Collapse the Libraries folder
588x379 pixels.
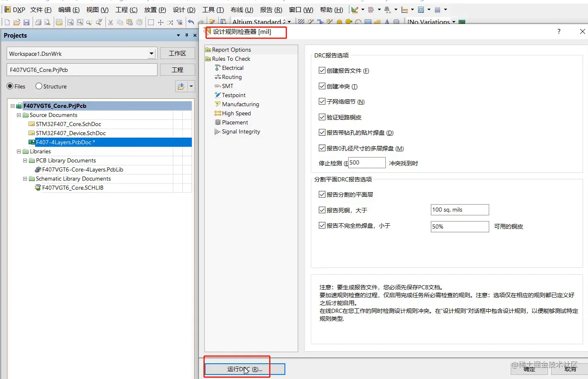19,151
